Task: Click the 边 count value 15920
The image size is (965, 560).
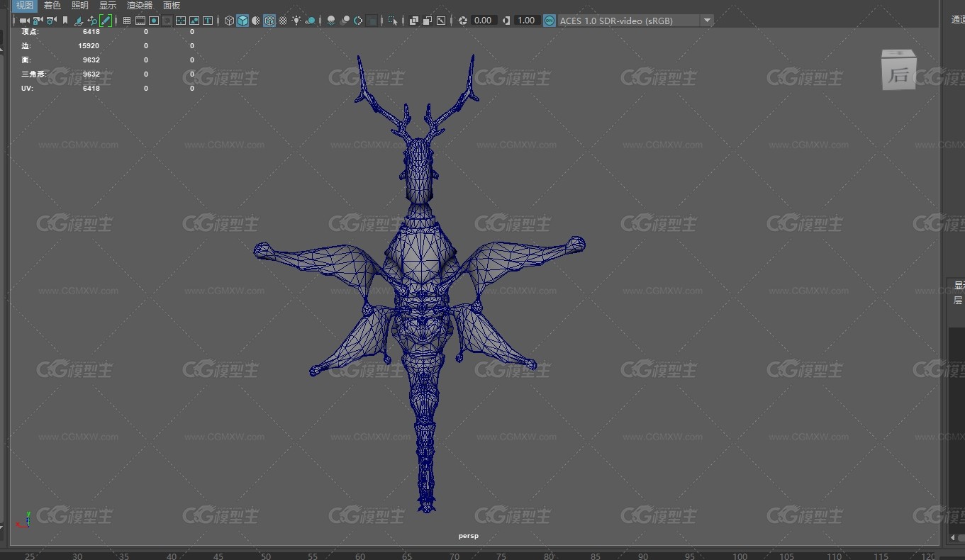Action: [x=89, y=46]
